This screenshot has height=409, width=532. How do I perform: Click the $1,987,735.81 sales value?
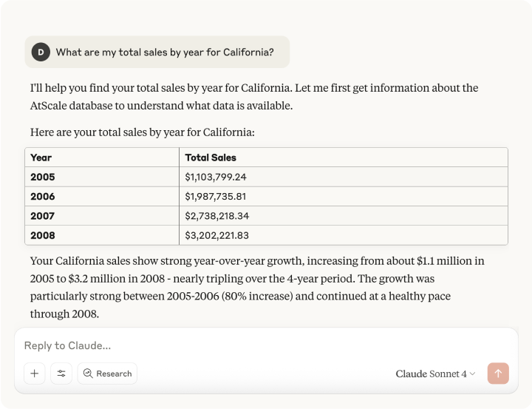tap(216, 197)
